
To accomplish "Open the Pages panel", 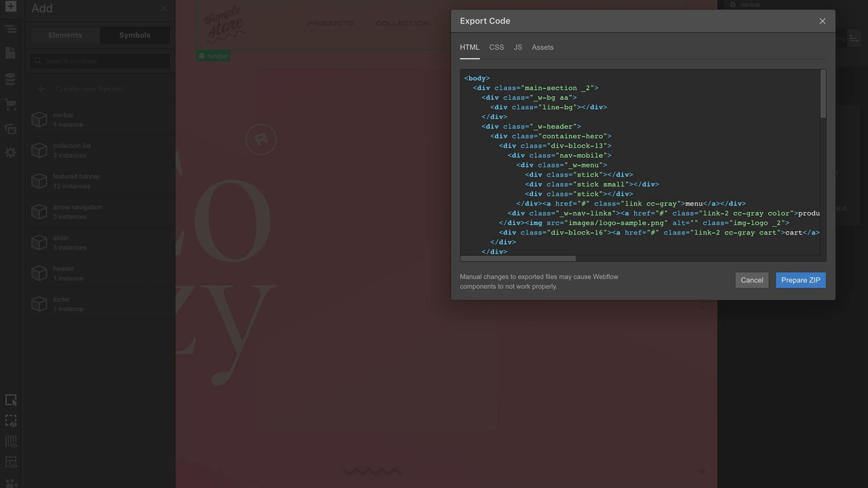I will [x=10, y=52].
